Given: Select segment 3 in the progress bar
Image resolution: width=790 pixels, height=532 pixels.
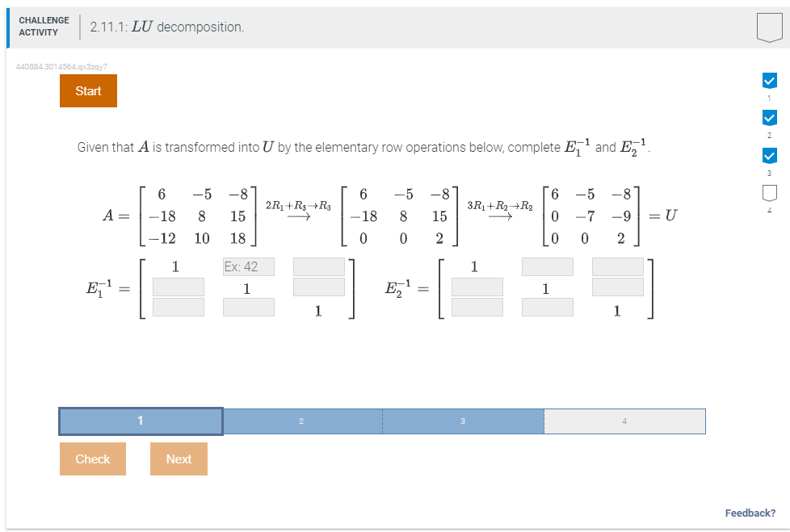Looking at the screenshot, I should 462,421.
